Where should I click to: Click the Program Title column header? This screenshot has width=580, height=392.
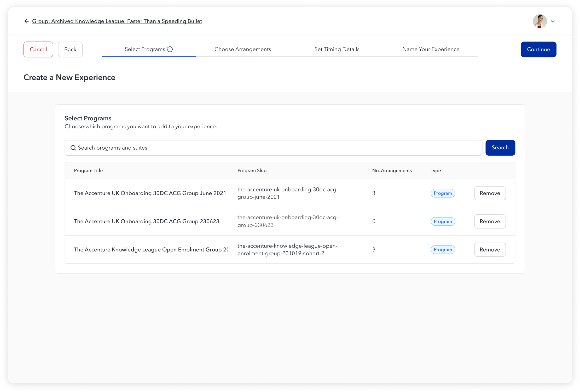click(x=88, y=171)
